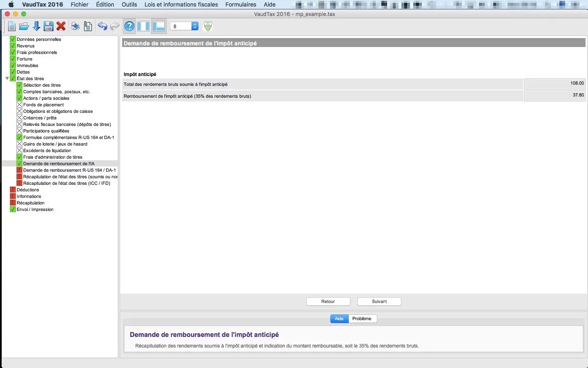Viewport: 588px width, 368px height.
Task: Select Demande de remboursement de l'IA
Action: point(59,164)
